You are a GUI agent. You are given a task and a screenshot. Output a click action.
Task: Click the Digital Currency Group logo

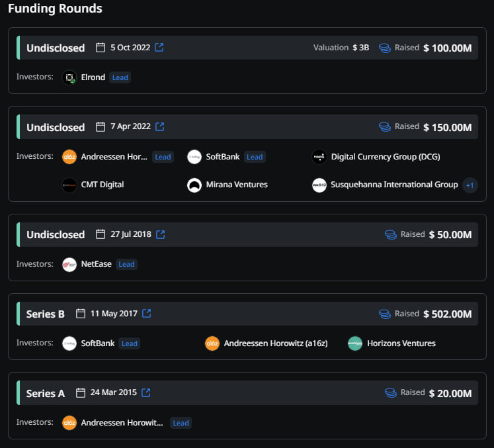tap(319, 157)
